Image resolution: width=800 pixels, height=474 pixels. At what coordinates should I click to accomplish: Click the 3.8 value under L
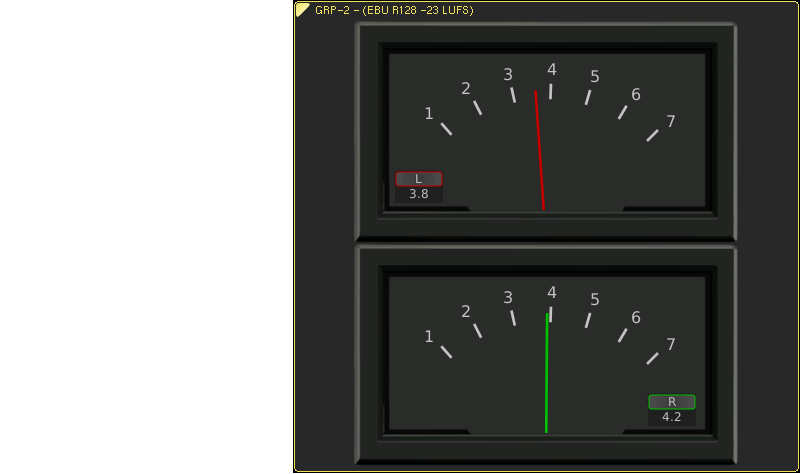pyautogui.click(x=419, y=194)
